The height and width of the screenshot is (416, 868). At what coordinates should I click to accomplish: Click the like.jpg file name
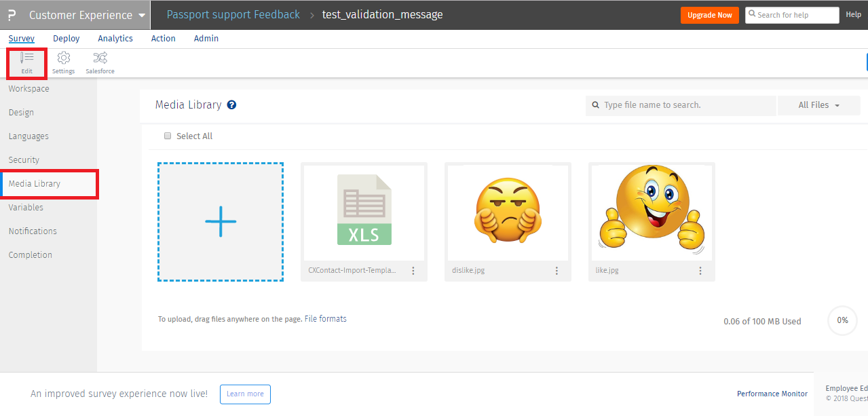(x=607, y=271)
